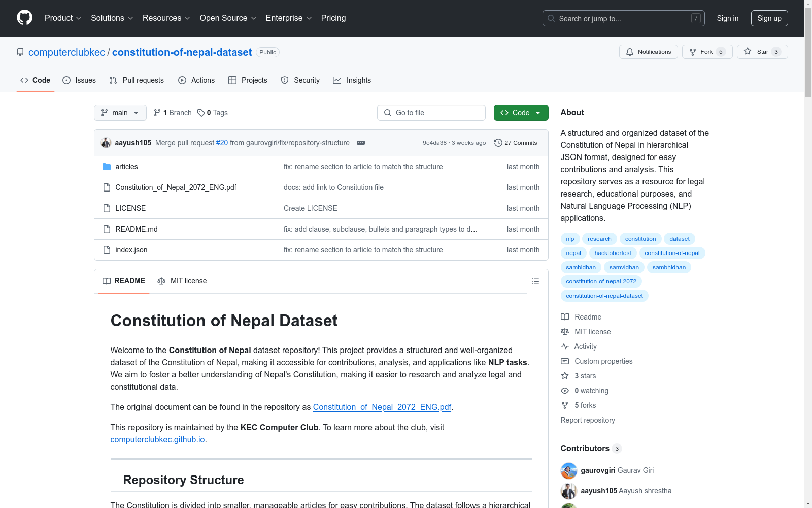Open the Pricing page link
Viewport: 812px width, 508px height.
click(333, 18)
